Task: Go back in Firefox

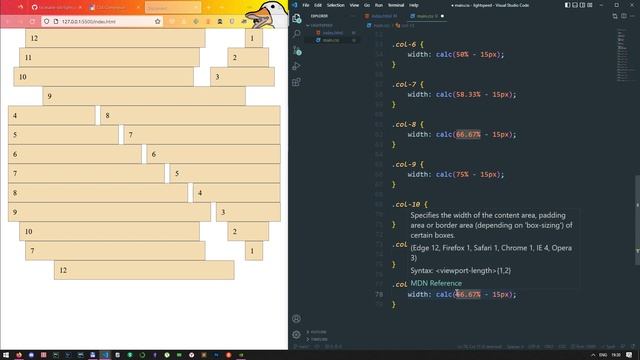Action: pyautogui.click(x=8, y=21)
